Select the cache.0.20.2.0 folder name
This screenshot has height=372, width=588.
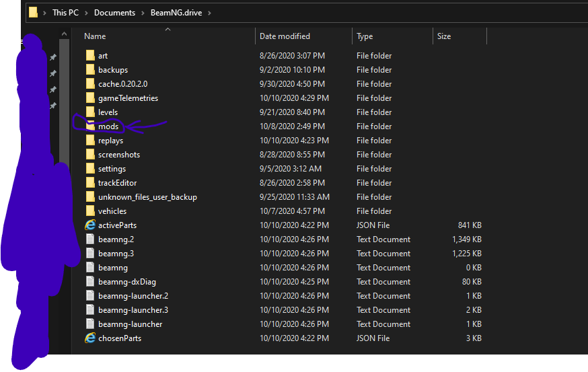(x=122, y=84)
